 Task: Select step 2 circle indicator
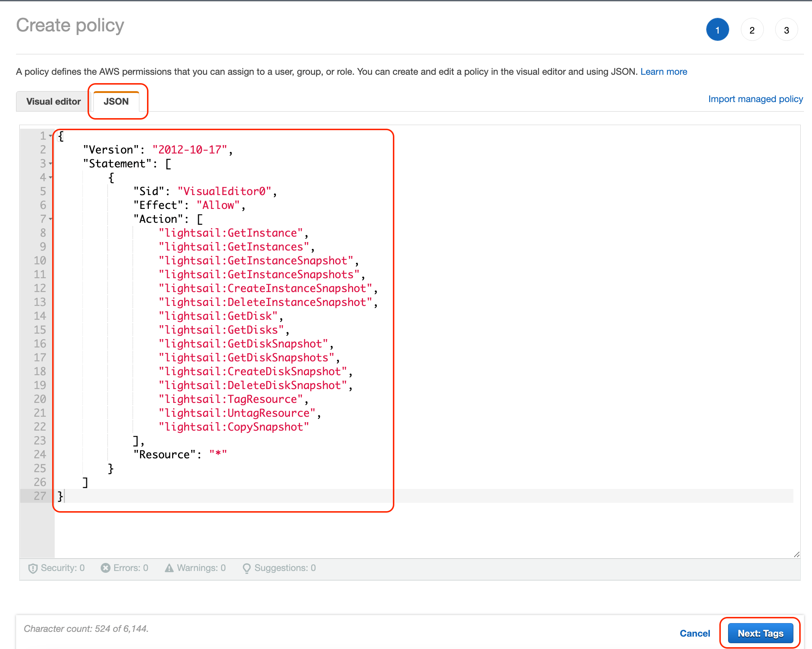[752, 30]
